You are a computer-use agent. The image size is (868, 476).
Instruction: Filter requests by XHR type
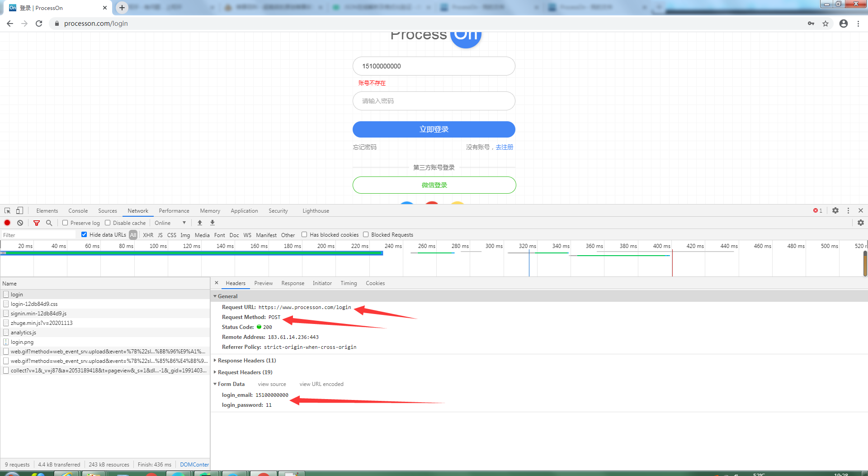[148, 235]
